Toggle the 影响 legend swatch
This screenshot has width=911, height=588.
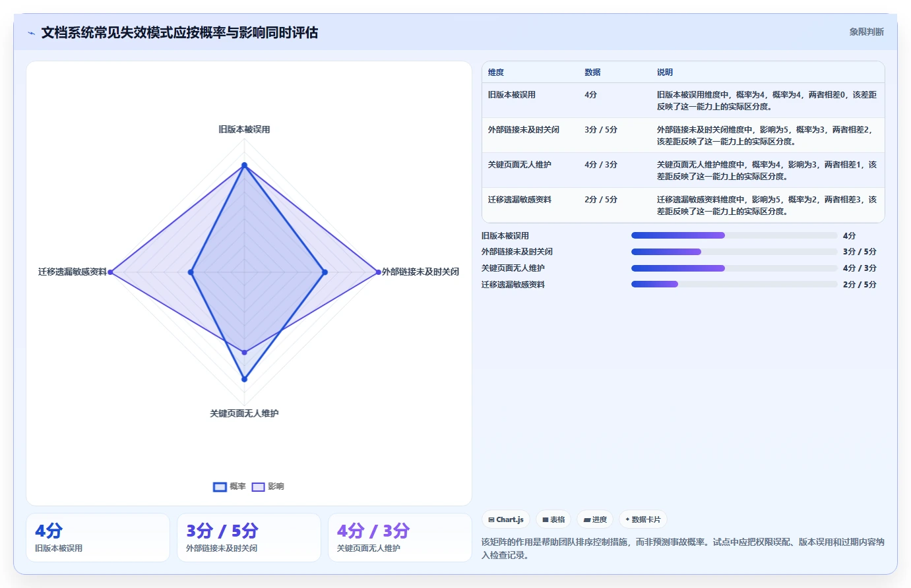click(258, 486)
